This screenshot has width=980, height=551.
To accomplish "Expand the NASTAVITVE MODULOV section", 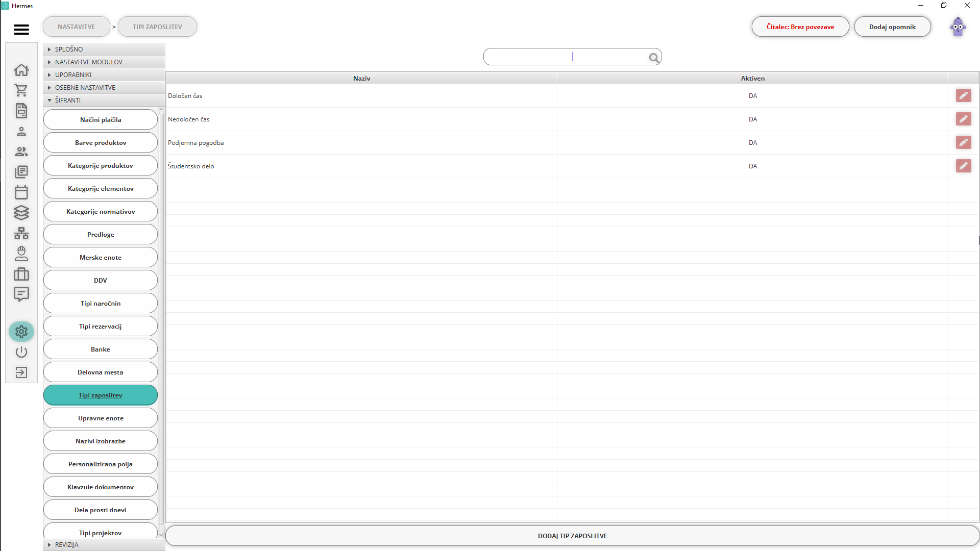I will (x=104, y=62).
